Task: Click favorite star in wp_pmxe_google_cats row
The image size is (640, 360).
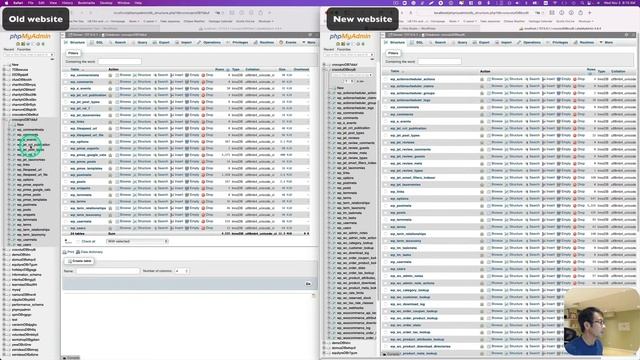Action: tap(110, 155)
